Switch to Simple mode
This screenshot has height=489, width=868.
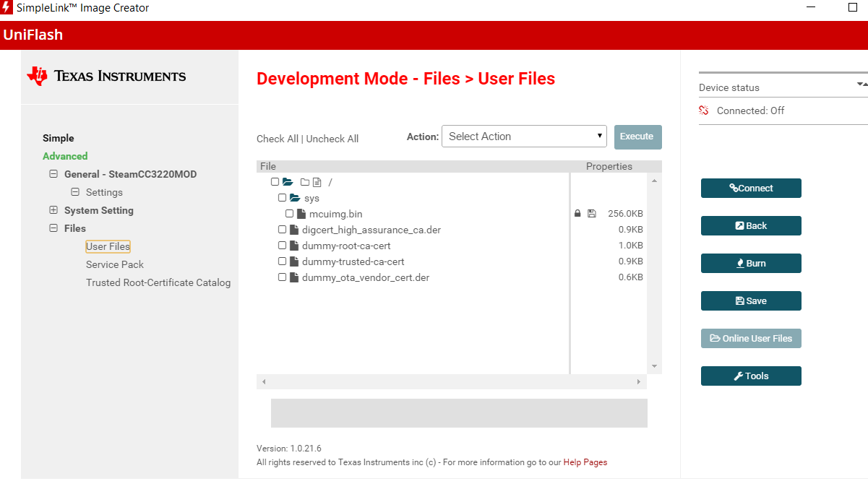[x=59, y=138]
